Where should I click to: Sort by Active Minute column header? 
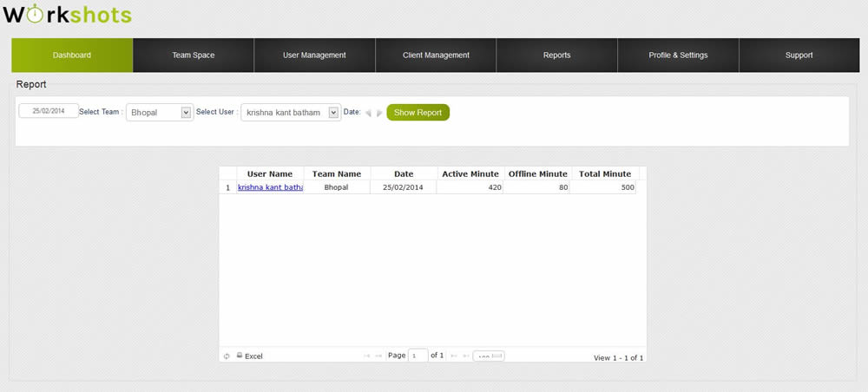[x=470, y=173]
